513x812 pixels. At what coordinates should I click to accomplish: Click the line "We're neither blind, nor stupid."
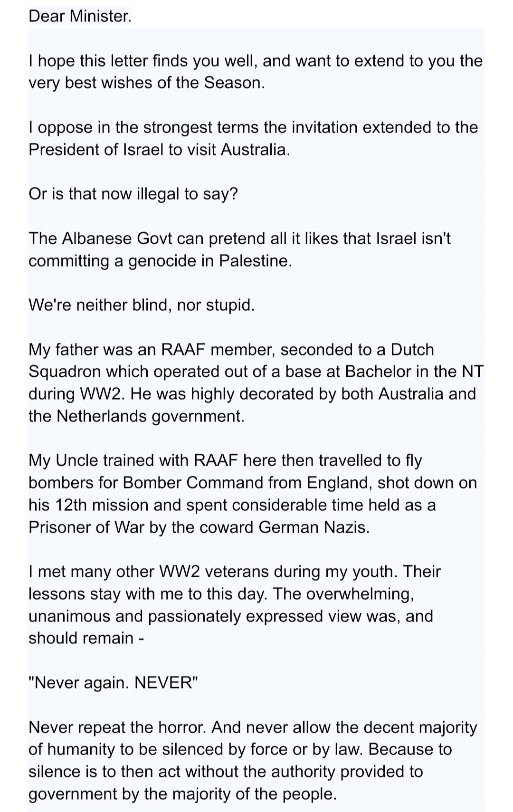pyautogui.click(x=142, y=305)
